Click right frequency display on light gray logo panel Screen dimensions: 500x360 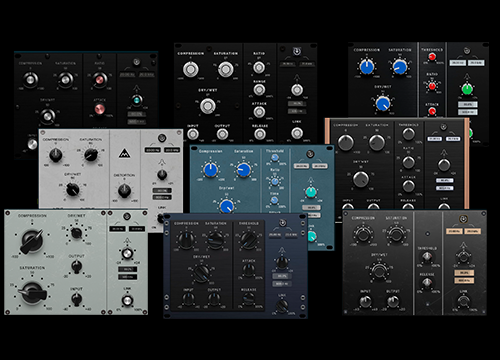172,150
